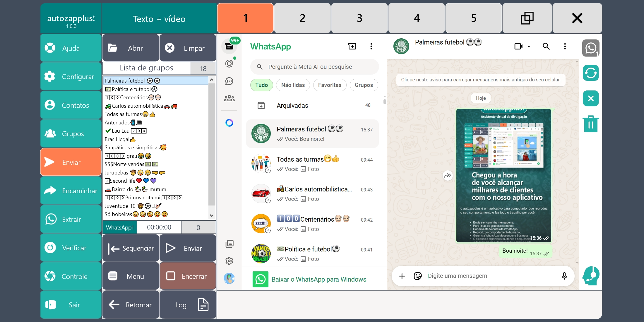Click the forward arrow beside the image message
Viewport: 644px width, 322px height.
(x=448, y=176)
